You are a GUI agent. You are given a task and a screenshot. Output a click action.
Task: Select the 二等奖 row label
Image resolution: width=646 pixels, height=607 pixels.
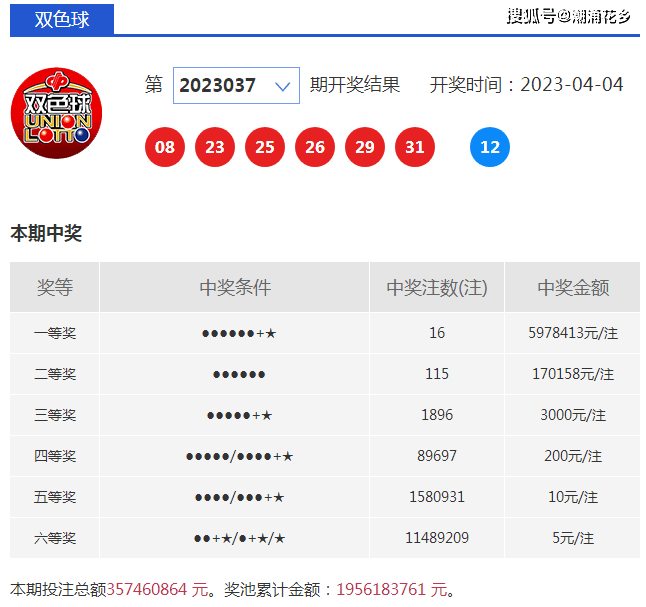(x=55, y=374)
